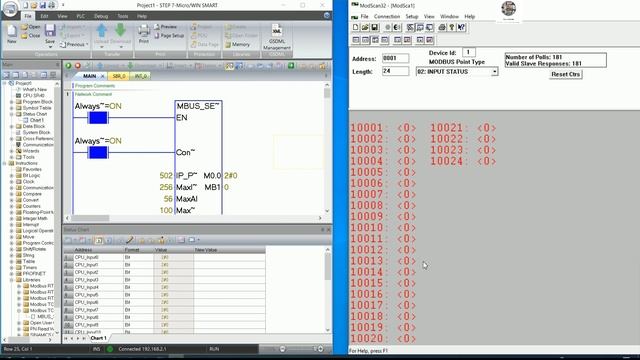Expand the Bit Logic instruction folder
Screen dimensions: 640x360
pyautogui.click(x=12, y=176)
